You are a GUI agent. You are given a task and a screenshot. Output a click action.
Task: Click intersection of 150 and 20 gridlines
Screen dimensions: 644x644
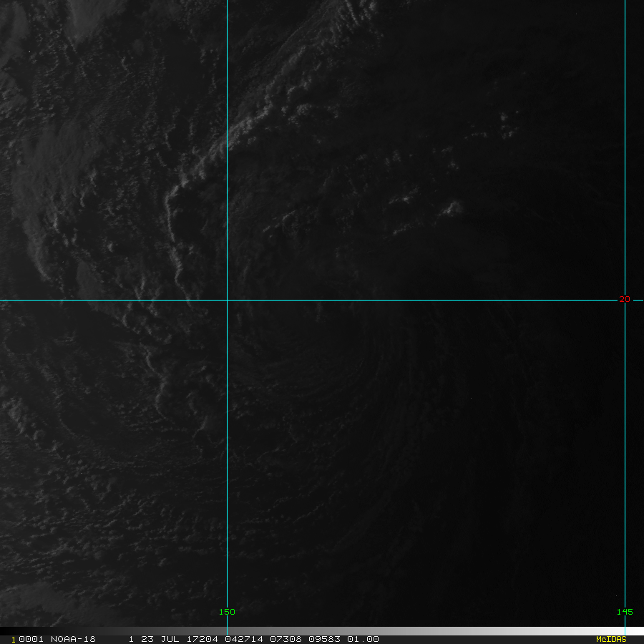pos(227,300)
